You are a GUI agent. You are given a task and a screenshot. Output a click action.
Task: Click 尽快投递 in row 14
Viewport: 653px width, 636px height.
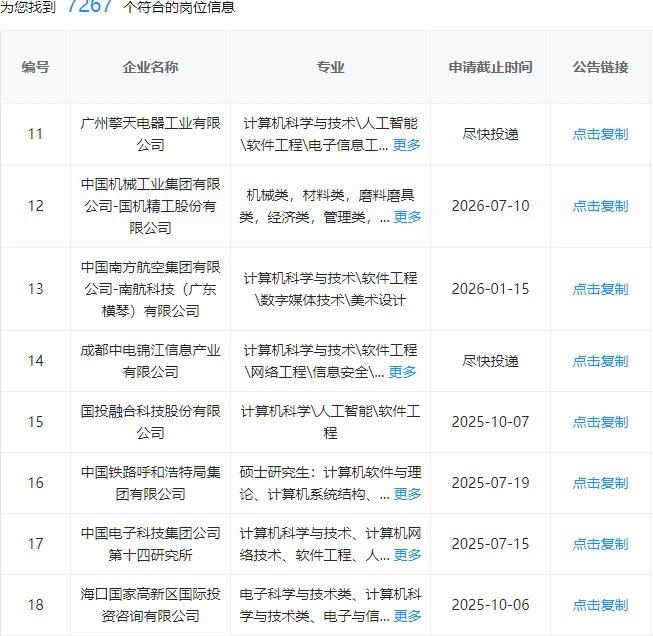491,361
